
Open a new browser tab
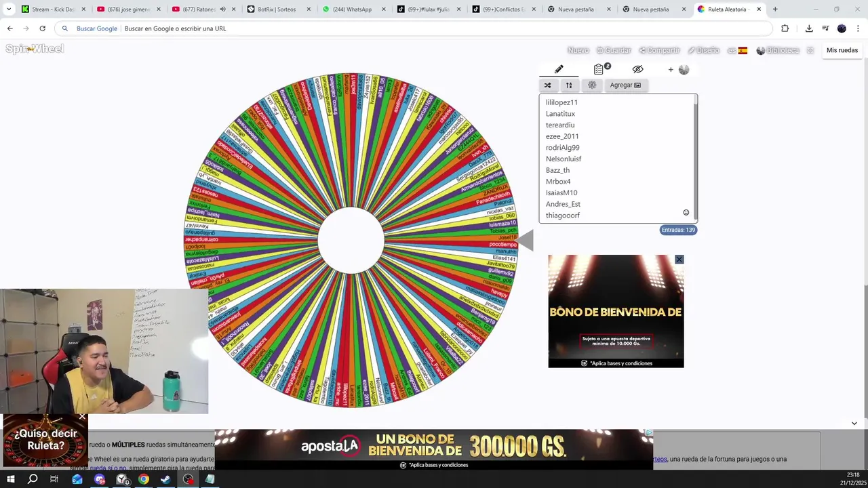[775, 9]
